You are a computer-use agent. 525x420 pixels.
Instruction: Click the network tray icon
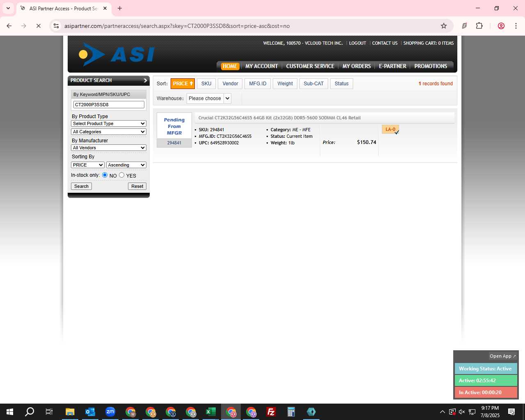pos(472,412)
